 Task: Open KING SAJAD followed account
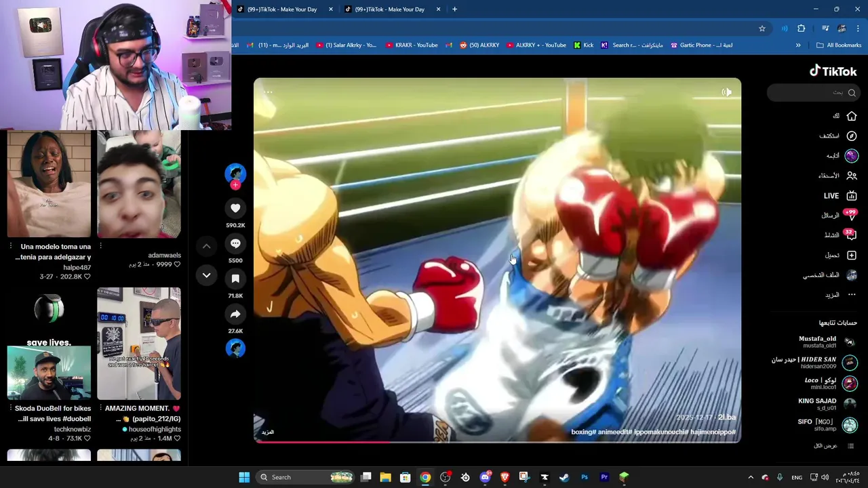pyautogui.click(x=827, y=404)
